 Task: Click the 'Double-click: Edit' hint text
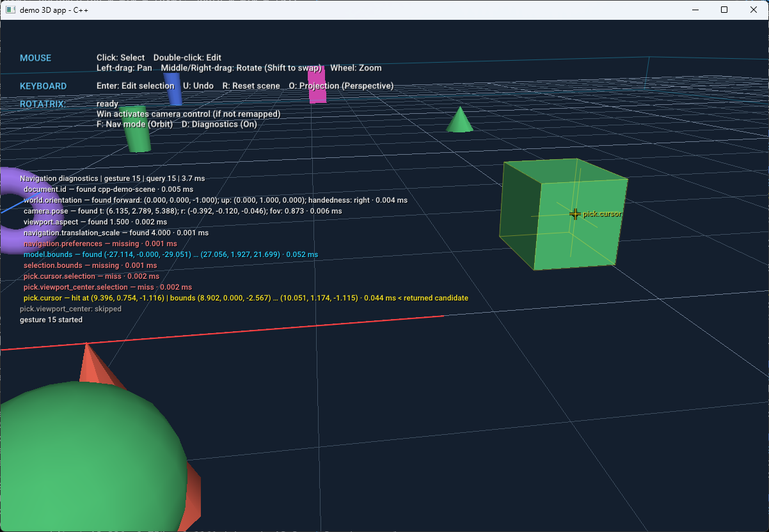pyautogui.click(x=187, y=58)
